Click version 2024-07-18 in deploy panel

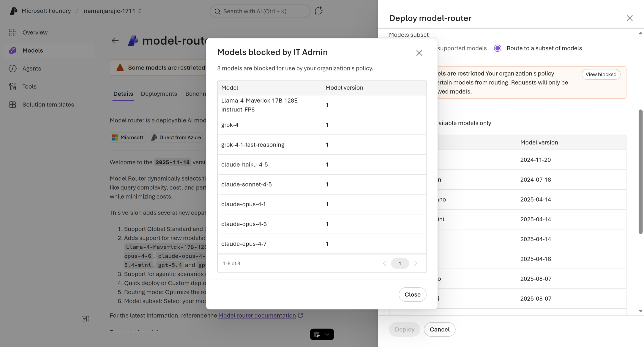535,179
